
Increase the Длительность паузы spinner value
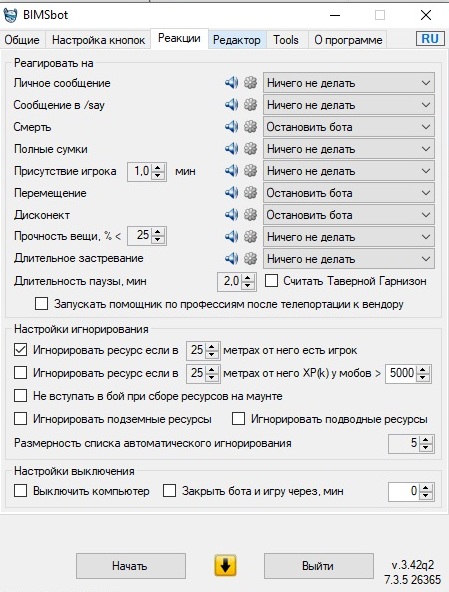point(248,277)
